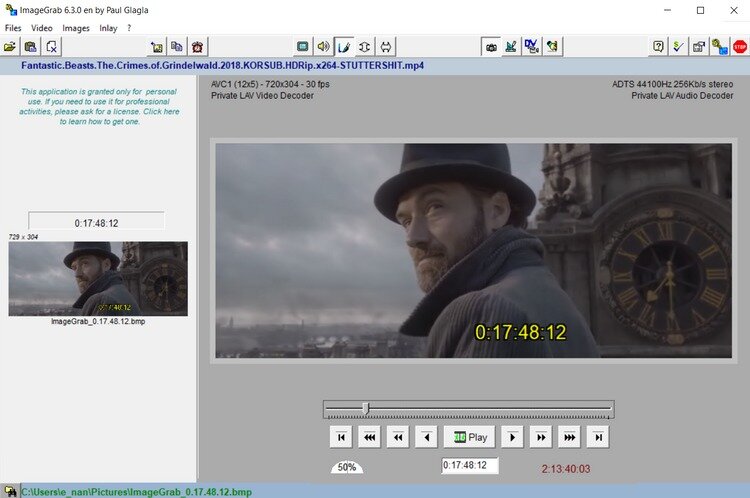Click the webcam joystick-like toolbar icon

click(511, 47)
